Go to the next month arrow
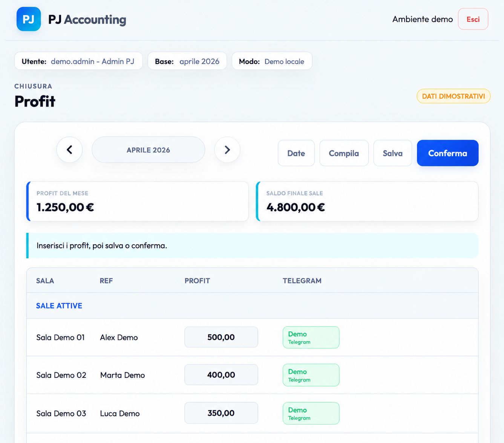 227,150
